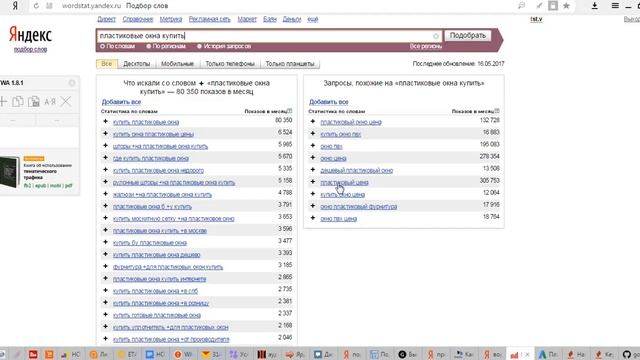
Task: Click the copy icon in the WA panel
Action: (x=18, y=102)
